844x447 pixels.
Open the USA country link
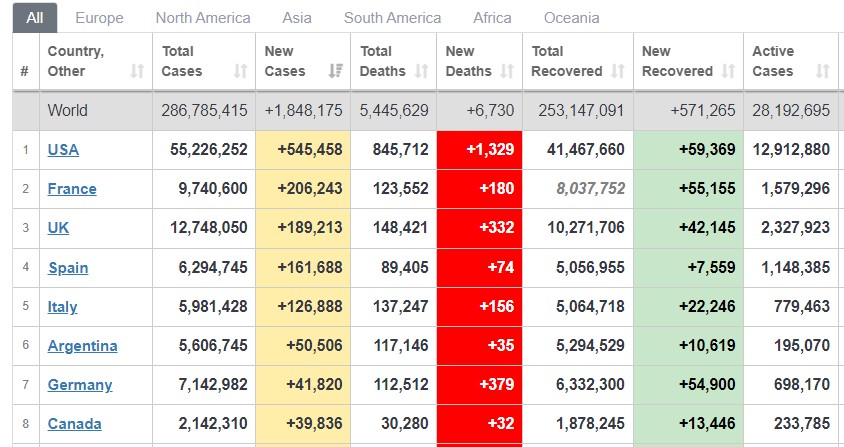pyautogui.click(x=63, y=150)
